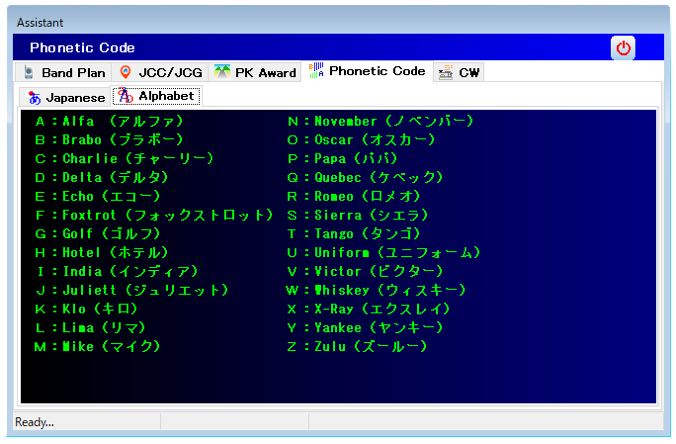Screen dimensions: 676x444
Task: Click the 'K : Klo' row
Action: [87, 309]
